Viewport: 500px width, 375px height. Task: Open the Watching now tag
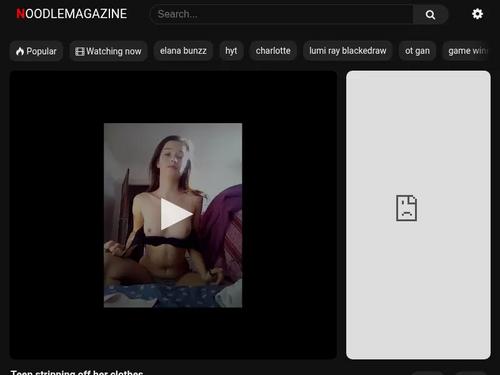tap(108, 51)
